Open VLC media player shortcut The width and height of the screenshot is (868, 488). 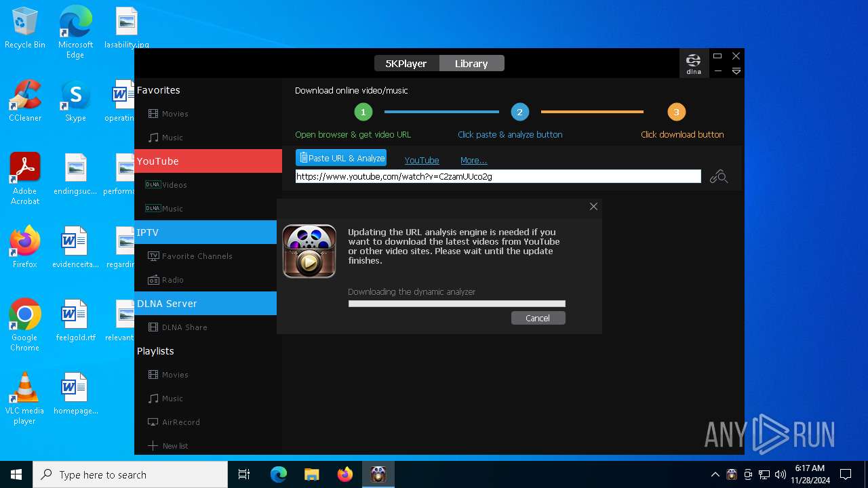(x=25, y=399)
